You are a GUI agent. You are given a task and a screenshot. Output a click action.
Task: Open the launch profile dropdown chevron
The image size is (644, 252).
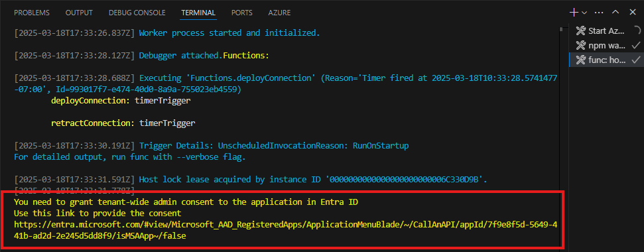click(584, 13)
